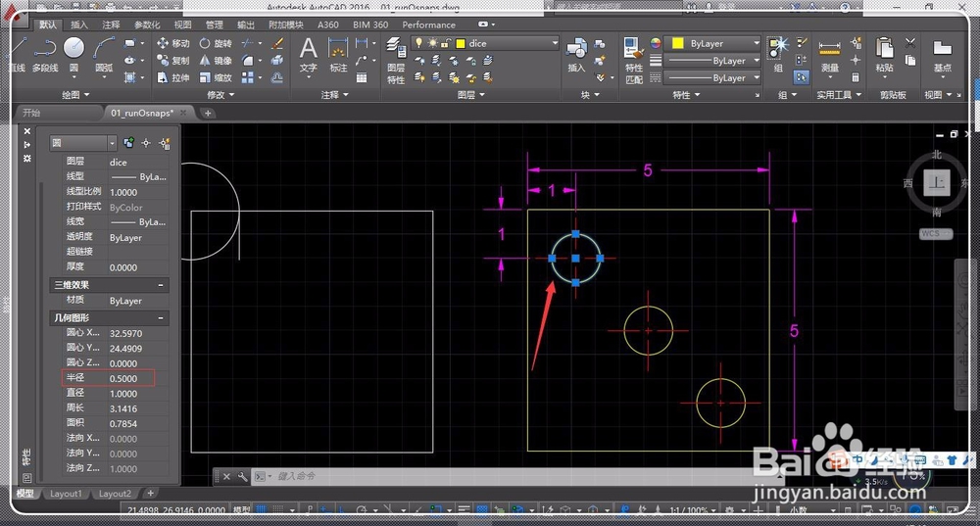Click the WCS button below ViewCube

coord(935,234)
